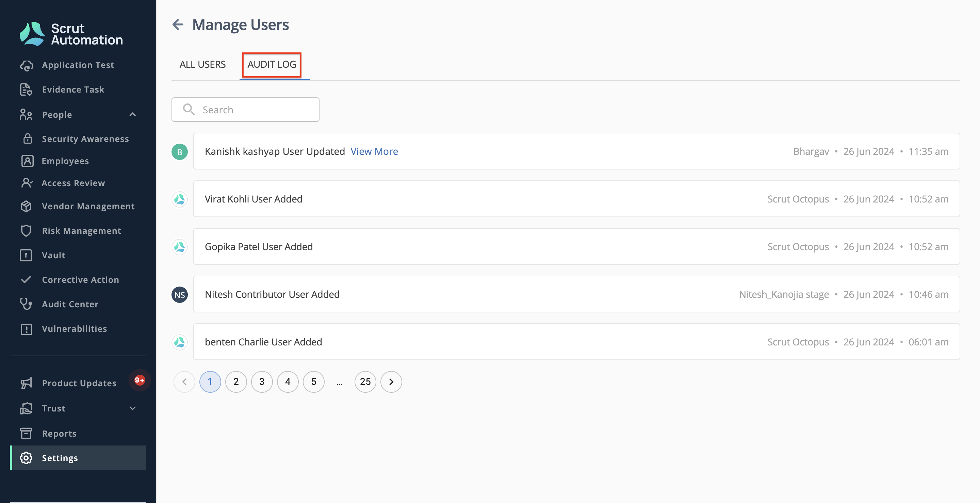
Task: Click the Vendor Management cube icon
Action: tap(26, 206)
